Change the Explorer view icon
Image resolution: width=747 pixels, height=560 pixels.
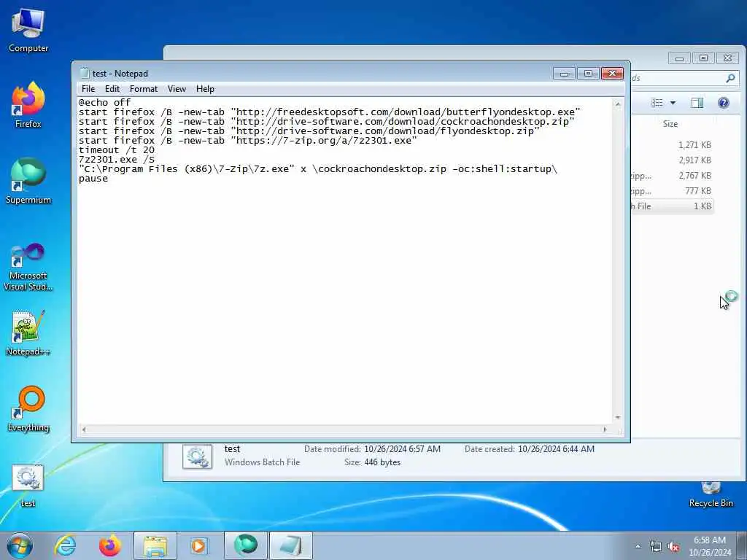click(x=657, y=103)
